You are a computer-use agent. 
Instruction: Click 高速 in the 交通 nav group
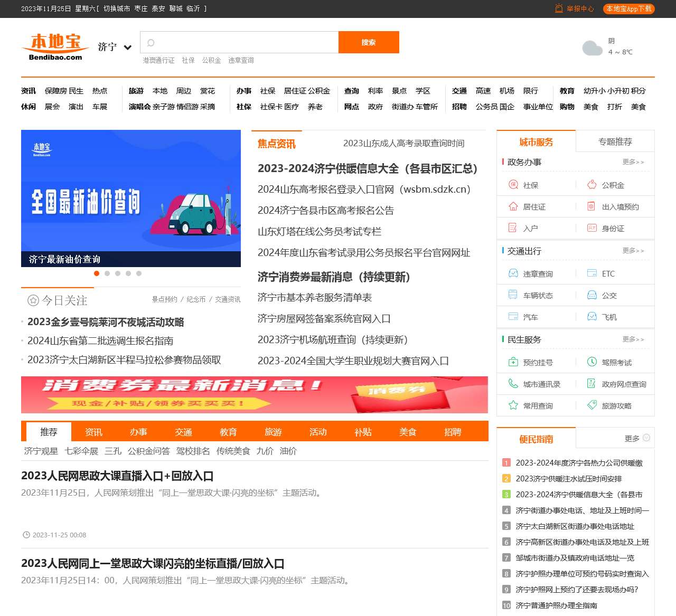483,91
